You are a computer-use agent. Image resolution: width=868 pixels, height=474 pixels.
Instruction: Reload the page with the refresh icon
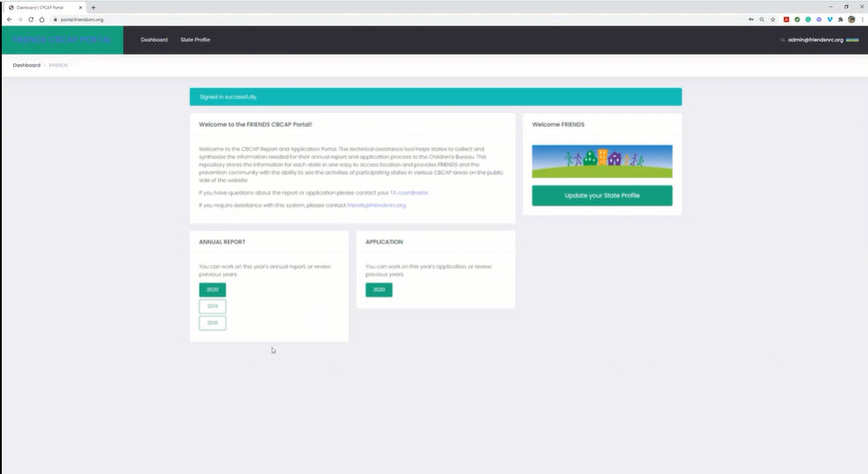31,19
